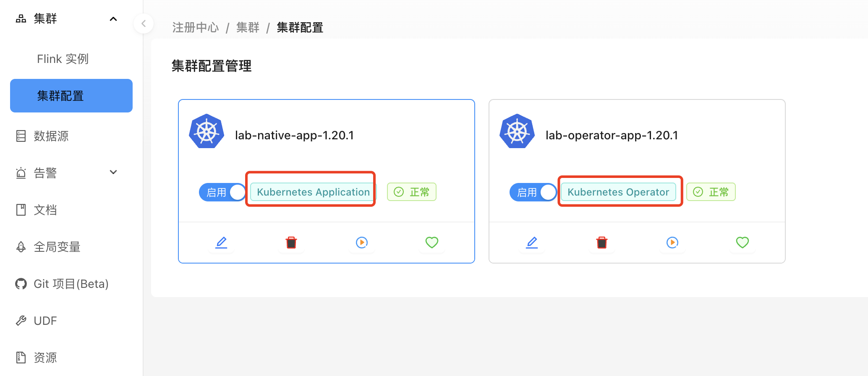The width and height of the screenshot is (868, 376).
Task: Edit the lab-native-app-1.20.1 cluster config
Action: click(x=221, y=243)
